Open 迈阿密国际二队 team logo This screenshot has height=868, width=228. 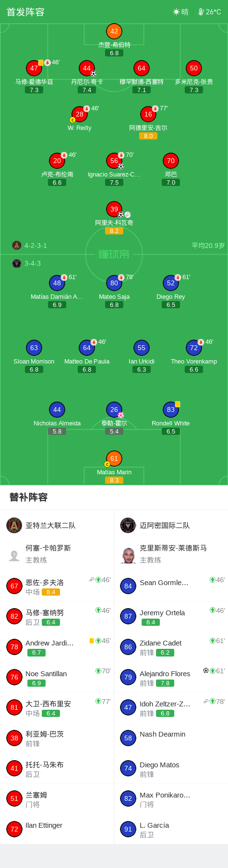pyautogui.click(x=128, y=525)
